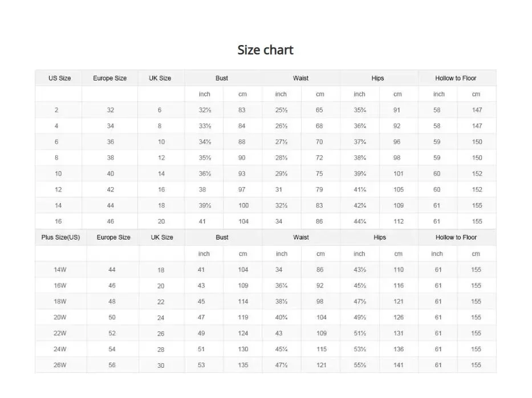Select the lower table UK Size header
Viewport: 532px width, 398px height.
click(x=162, y=237)
